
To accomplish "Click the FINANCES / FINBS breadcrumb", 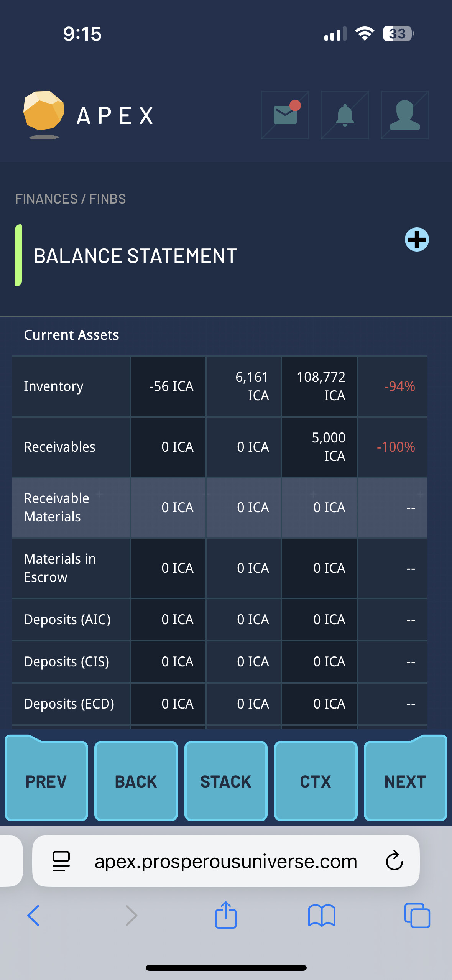I will point(71,199).
